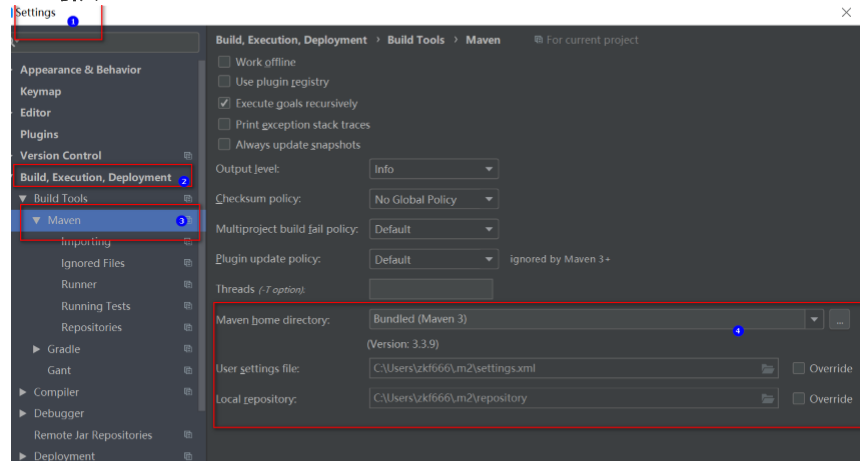Enable Always update snapshots checkbox

pyautogui.click(x=224, y=144)
